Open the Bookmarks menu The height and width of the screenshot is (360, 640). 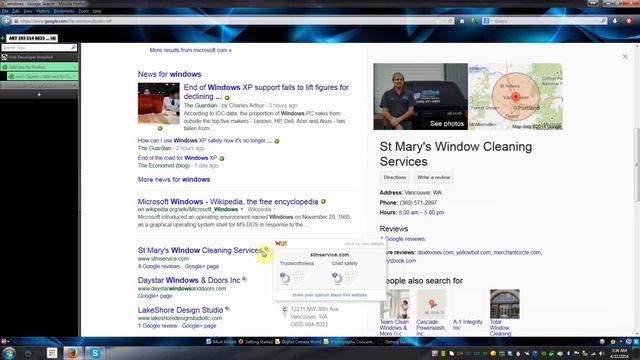[x=64, y=11]
